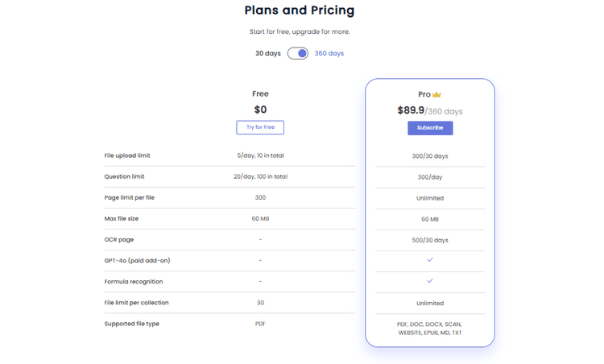This screenshot has height=364, width=604.
Task: Click Pro's supported file types list
Action: point(430,329)
